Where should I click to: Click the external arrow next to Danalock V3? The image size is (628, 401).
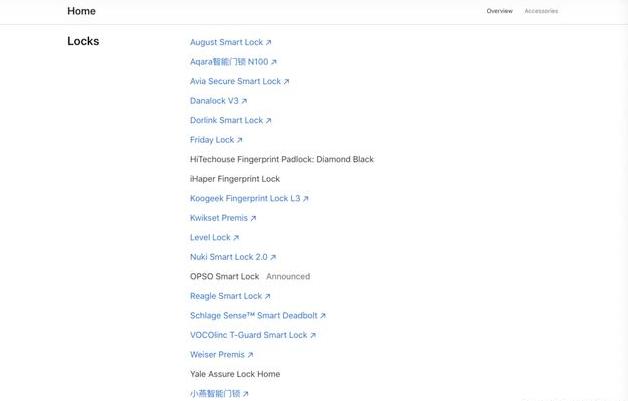[244, 101]
